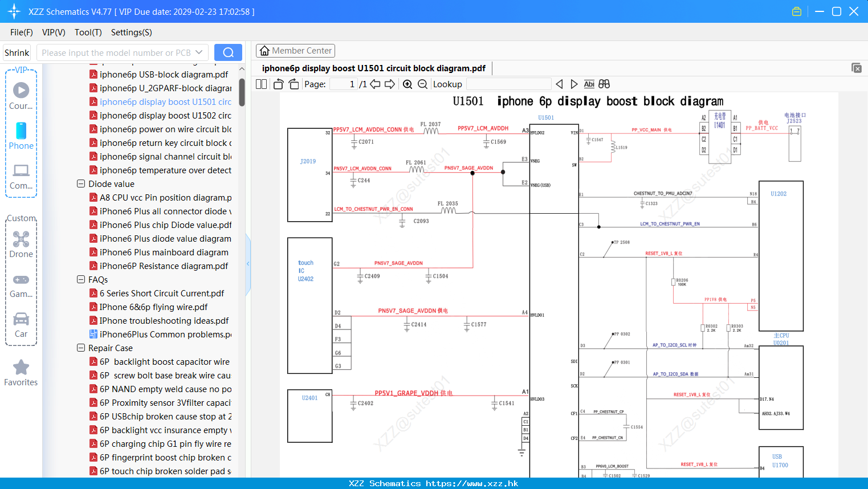868x489 pixels.
Task: Rotate page clockwise
Action: 294,84
